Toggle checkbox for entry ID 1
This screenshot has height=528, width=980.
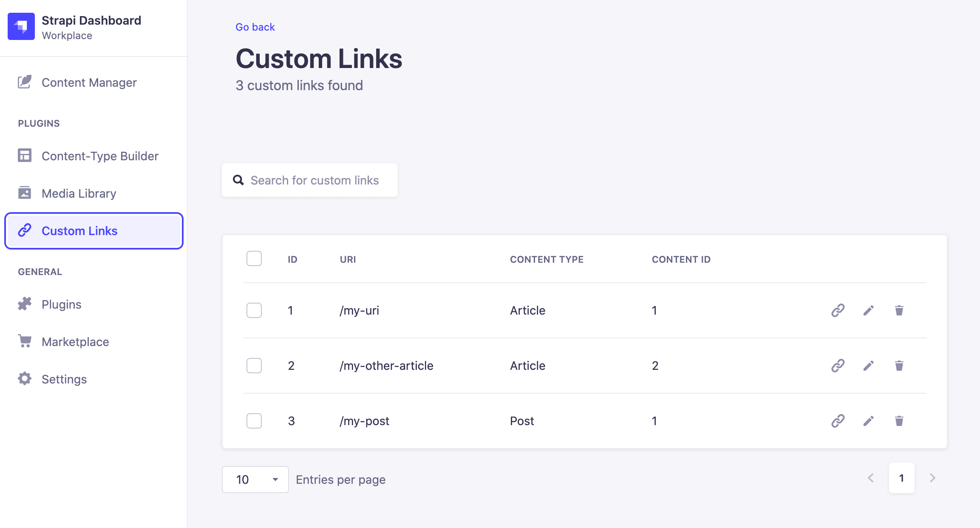pos(253,310)
